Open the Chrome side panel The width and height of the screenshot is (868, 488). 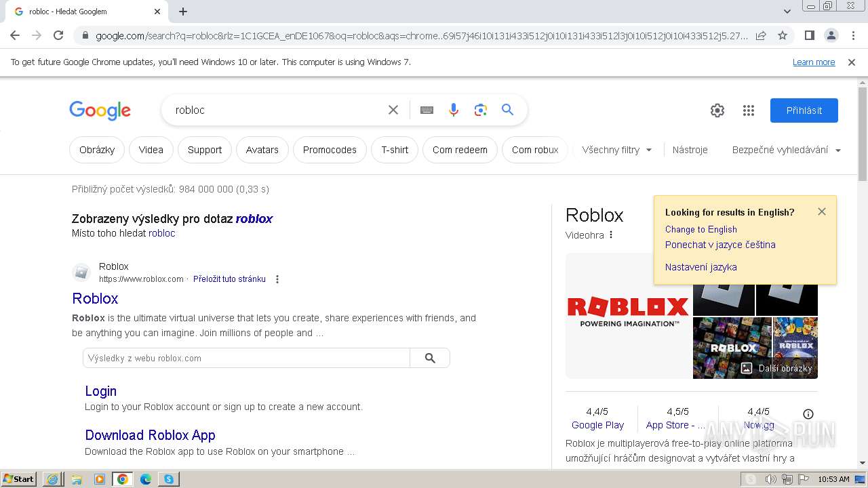click(x=809, y=35)
